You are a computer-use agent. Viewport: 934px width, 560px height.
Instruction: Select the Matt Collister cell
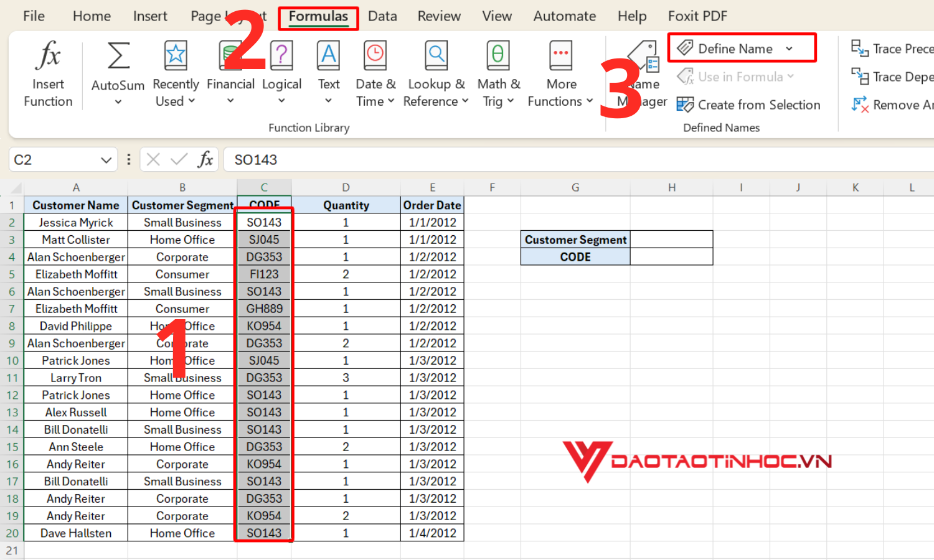tap(76, 240)
